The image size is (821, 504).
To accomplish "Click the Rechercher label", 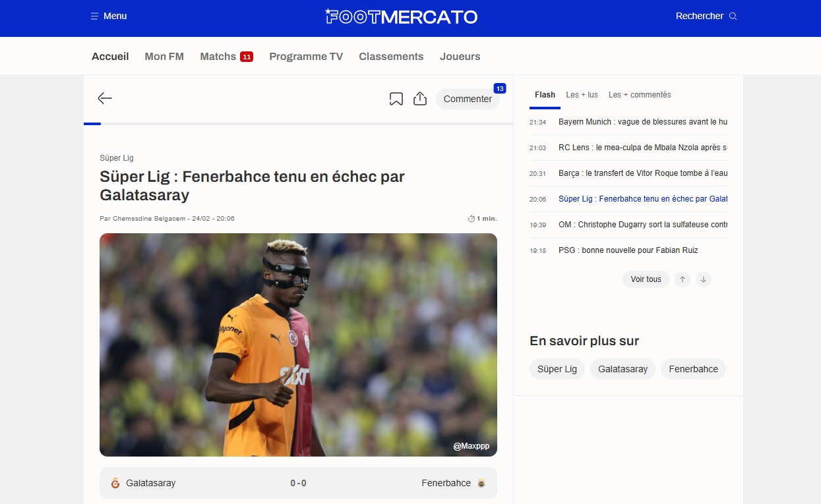I will tap(700, 16).
